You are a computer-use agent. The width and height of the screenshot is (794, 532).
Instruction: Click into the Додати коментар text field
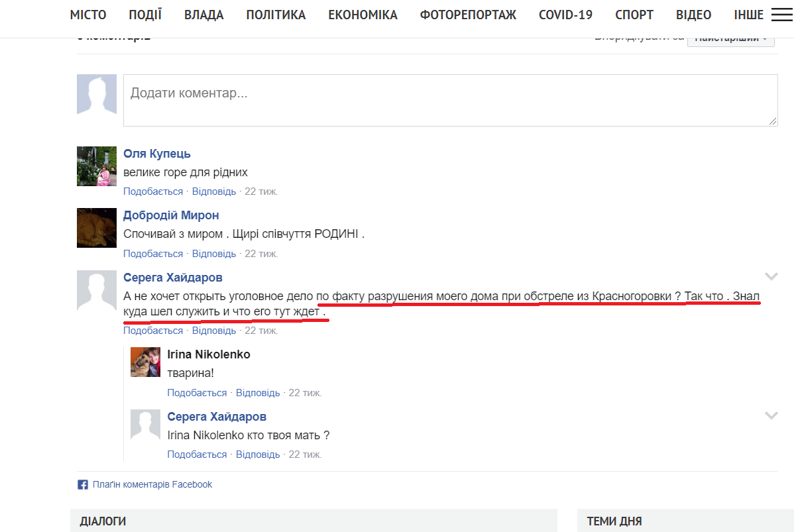point(450,100)
